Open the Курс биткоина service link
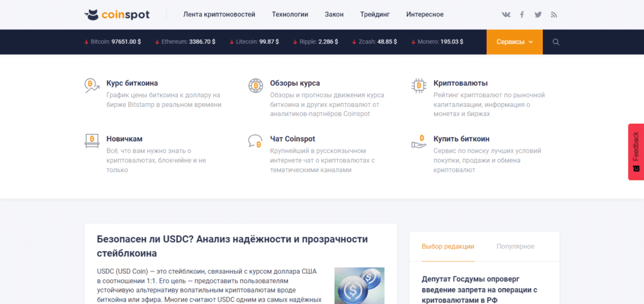 [132, 84]
